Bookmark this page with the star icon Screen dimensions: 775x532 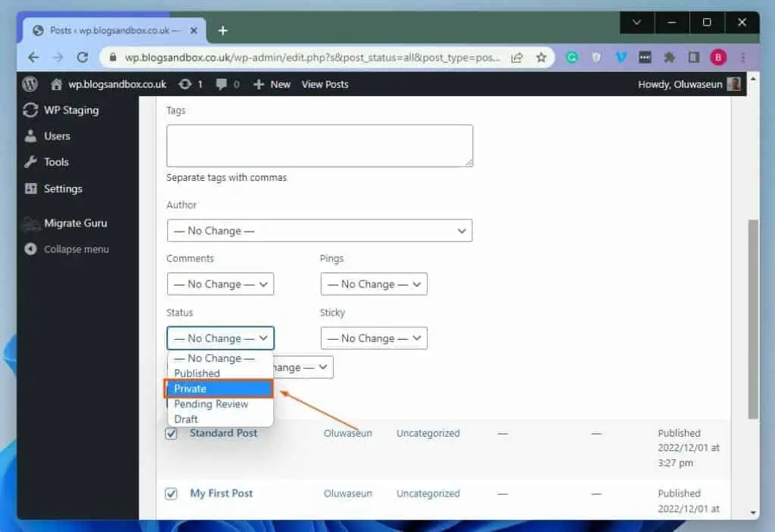[x=541, y=58]
